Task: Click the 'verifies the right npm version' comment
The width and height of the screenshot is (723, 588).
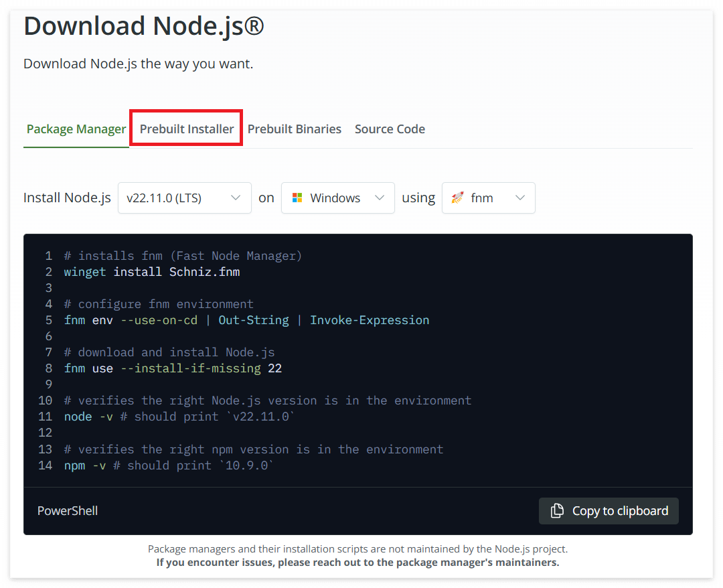Action: (x=254, y=449)
